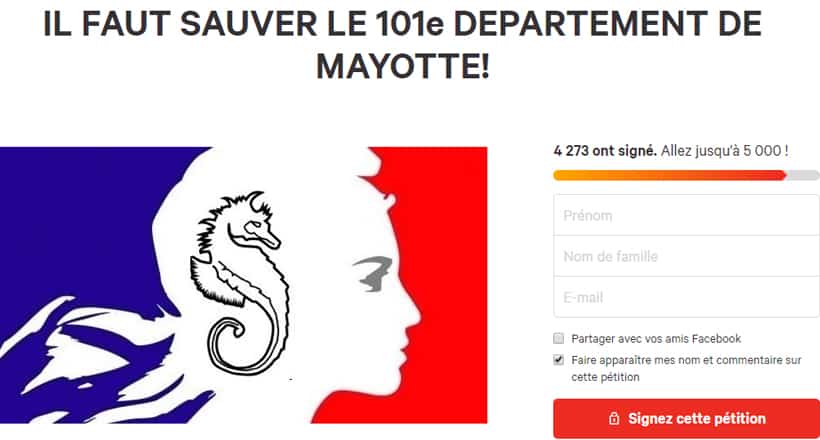Screen dimensions: 820x440
Task: Uncheck the Faire apparaître mes nom checkbox
Action: 559,360
